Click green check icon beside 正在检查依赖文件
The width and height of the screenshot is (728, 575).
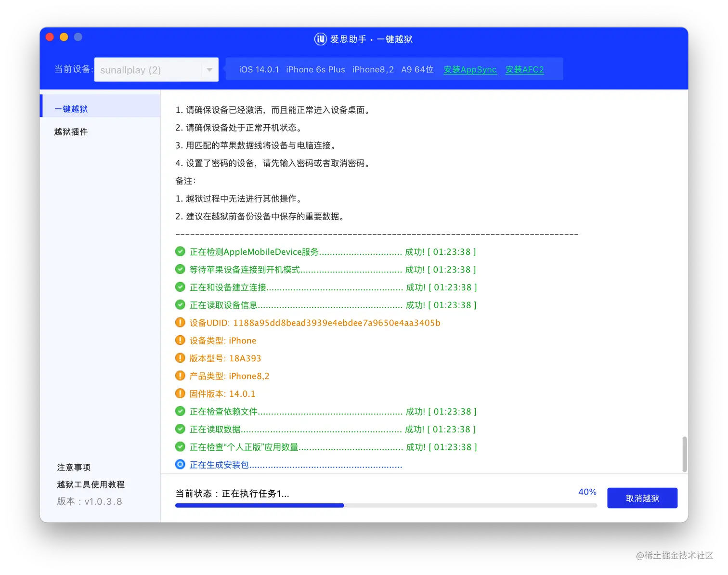coord(180,411)
